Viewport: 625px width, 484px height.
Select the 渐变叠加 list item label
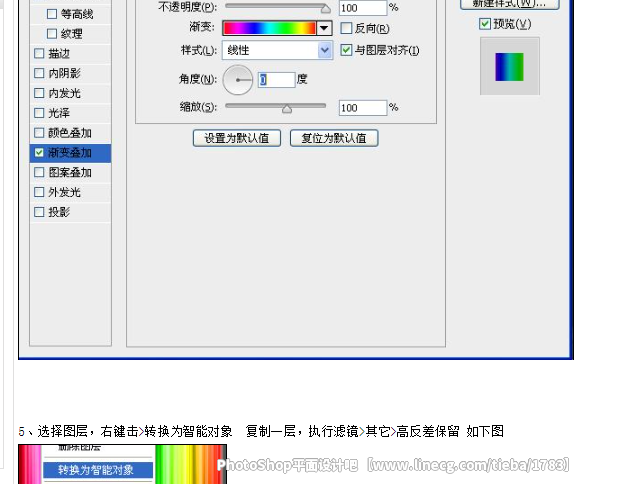pyautogui.click(x=70, y=153)
